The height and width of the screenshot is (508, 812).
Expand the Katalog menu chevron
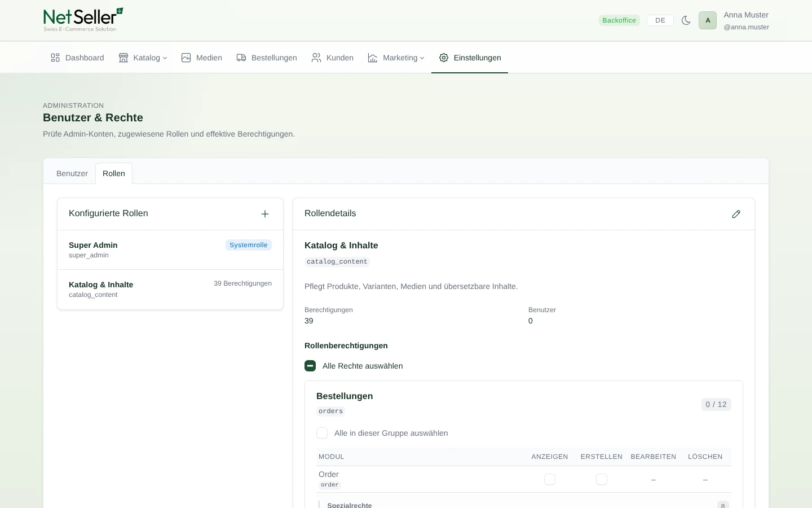[165, 58]
